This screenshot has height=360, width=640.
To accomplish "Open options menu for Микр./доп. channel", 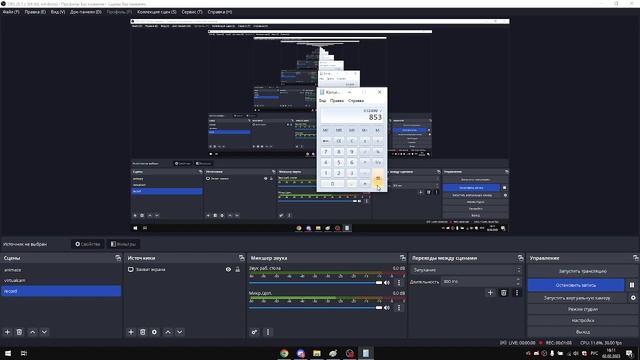I will [x=399, y=308].
